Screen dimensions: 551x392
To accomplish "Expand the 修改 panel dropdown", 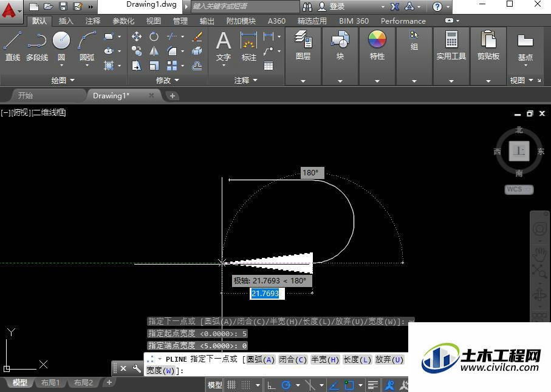I will [x=168, y=80].
